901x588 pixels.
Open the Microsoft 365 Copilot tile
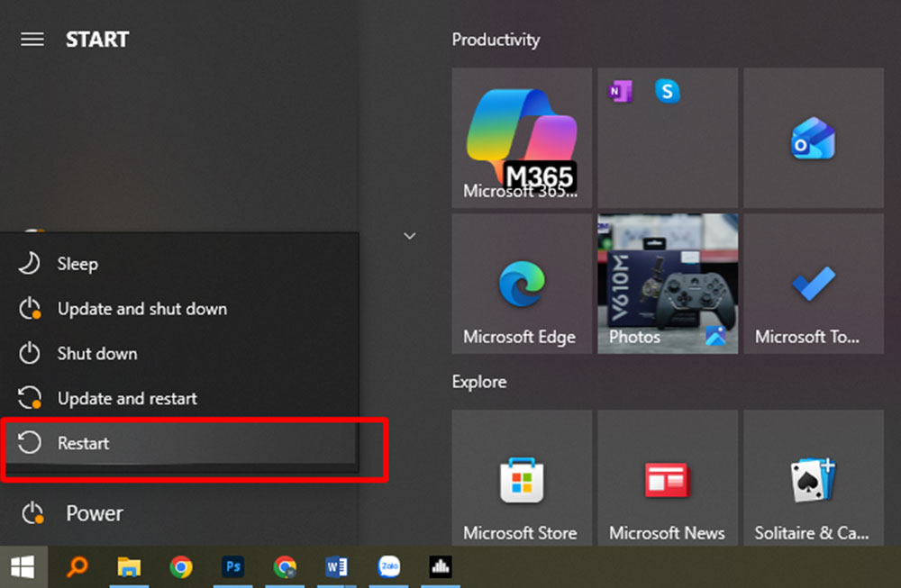click(x=522, y=138)
